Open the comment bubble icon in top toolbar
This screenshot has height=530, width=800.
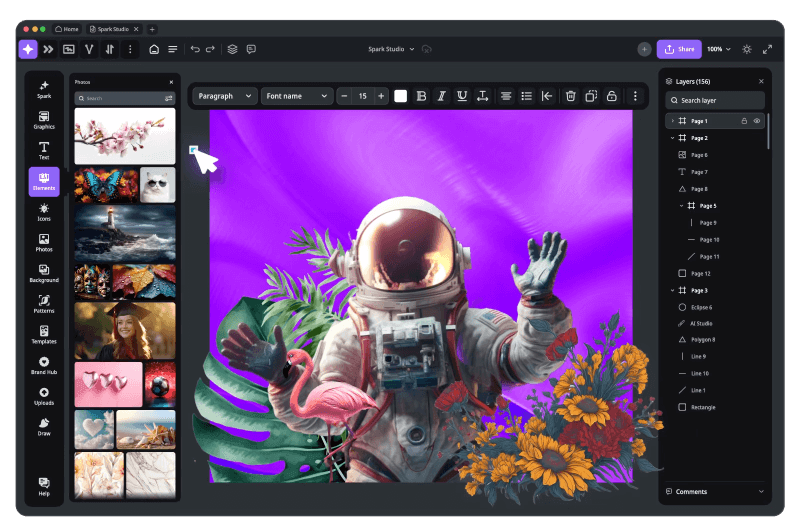point(251,49)
